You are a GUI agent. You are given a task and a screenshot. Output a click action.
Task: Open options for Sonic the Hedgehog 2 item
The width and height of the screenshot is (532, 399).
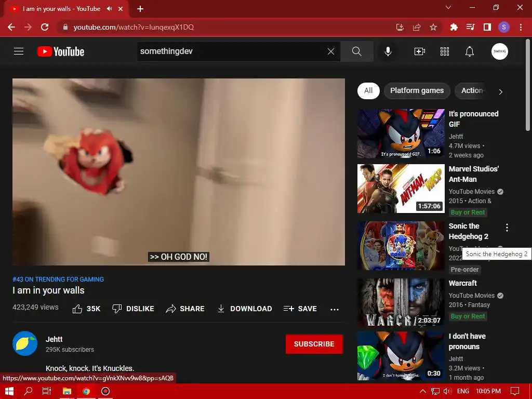click(507, 228)
